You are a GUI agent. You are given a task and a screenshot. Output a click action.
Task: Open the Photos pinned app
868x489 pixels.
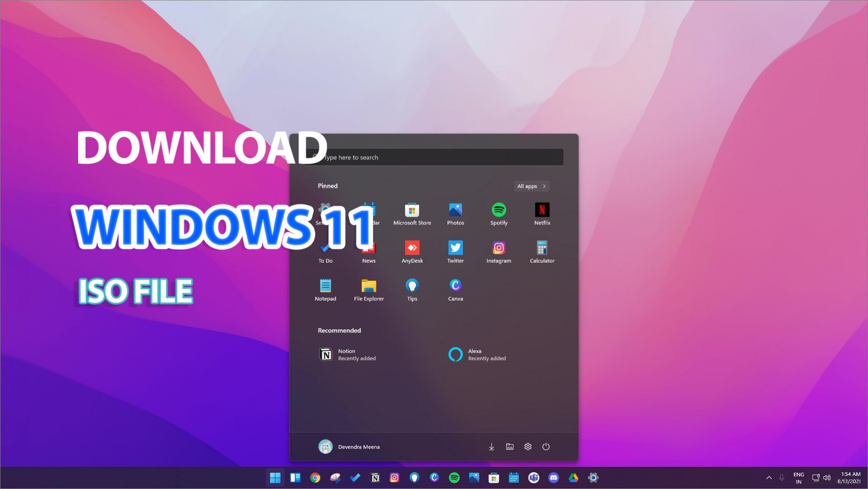click(455, 214)
